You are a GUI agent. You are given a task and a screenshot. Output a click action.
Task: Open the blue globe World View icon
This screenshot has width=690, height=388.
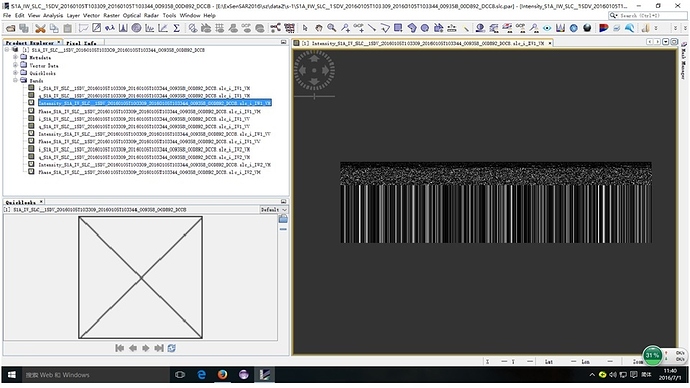click(574, 28)
